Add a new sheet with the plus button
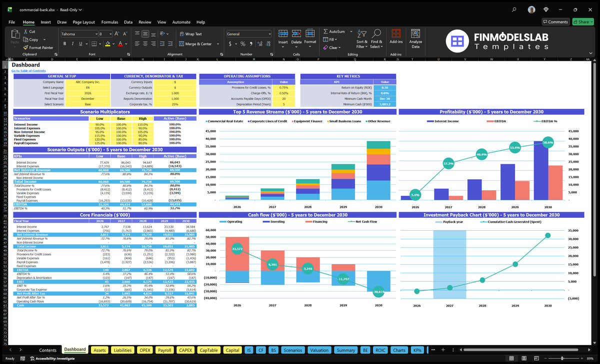The image size is (600, 364). click(443, 350)
